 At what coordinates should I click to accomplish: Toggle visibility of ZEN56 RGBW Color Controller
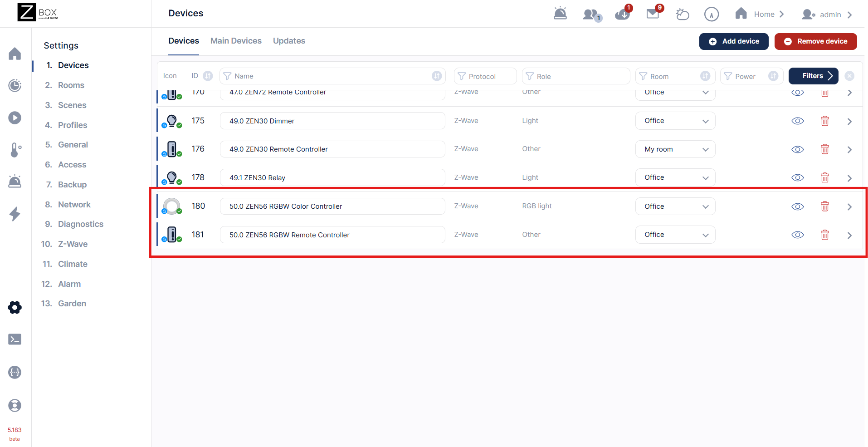coord(798,206)
